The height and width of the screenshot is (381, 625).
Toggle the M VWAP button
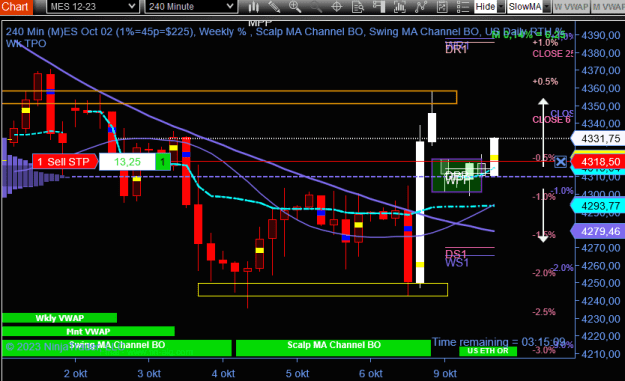(x=608, y=7)
